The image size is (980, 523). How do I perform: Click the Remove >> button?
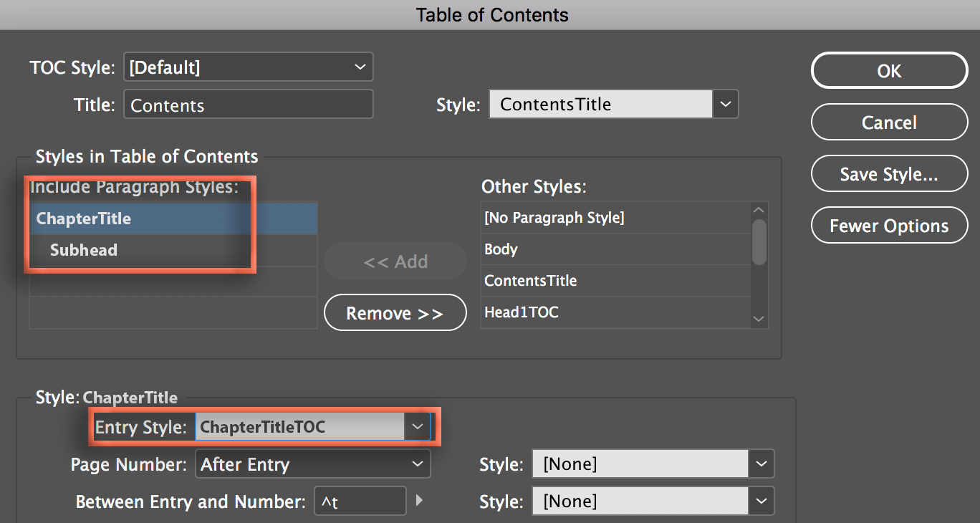(395, 313)
